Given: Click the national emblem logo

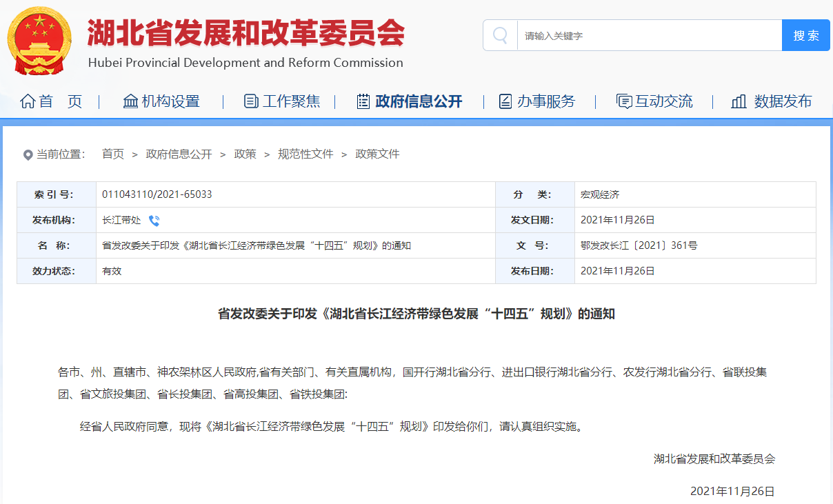Looking at the screenshot, I should (39, 42).
